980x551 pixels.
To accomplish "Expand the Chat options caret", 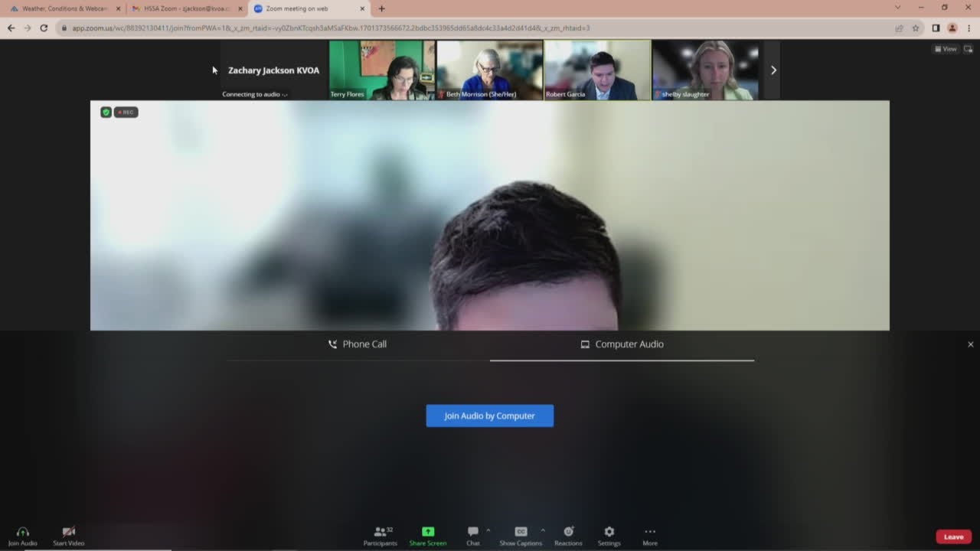I will [x=488, y=530].
